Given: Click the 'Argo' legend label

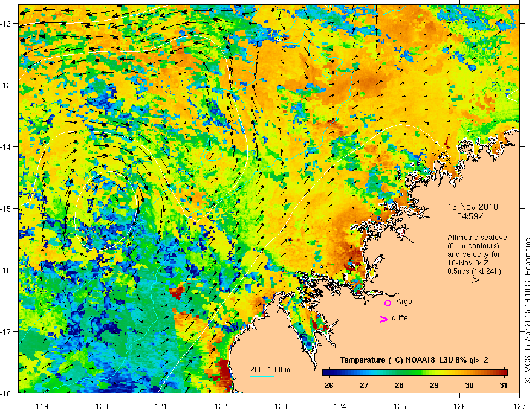Looking at the screenshot, I should [x=404, y=302].
